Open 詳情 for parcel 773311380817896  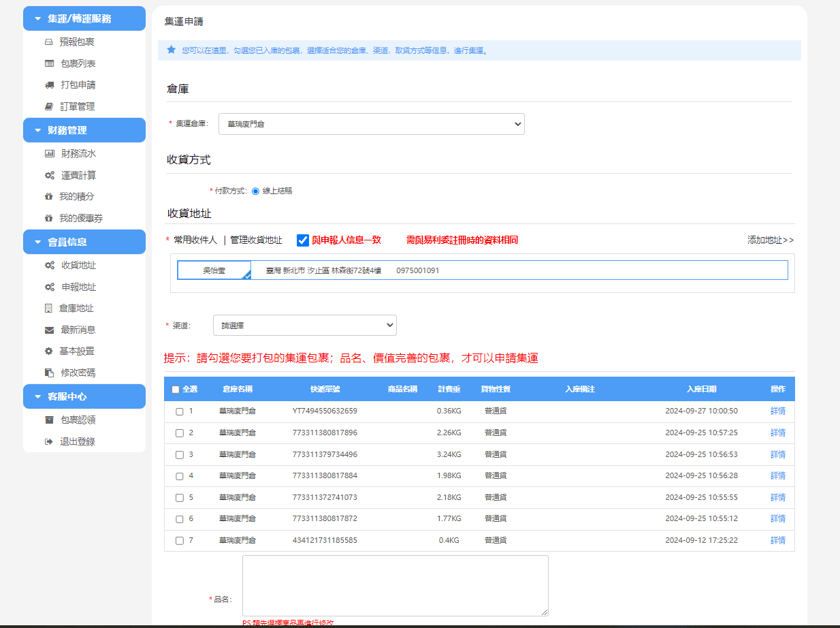pyautogui.click(x=778, y=433)
